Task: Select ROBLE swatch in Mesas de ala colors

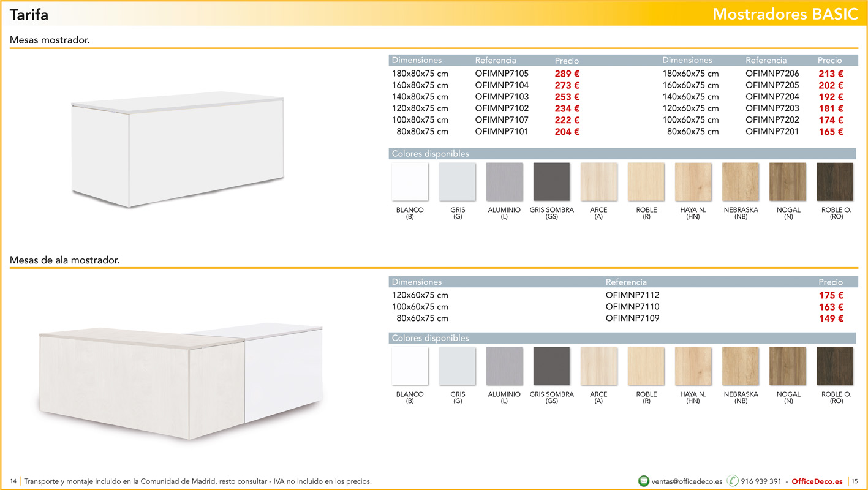Action: [x=646, y=366]
